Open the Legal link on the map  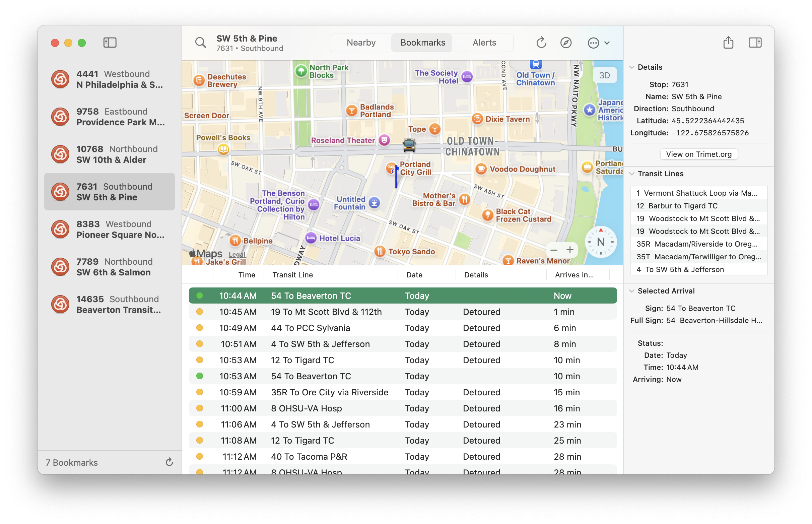click(236, 254)
